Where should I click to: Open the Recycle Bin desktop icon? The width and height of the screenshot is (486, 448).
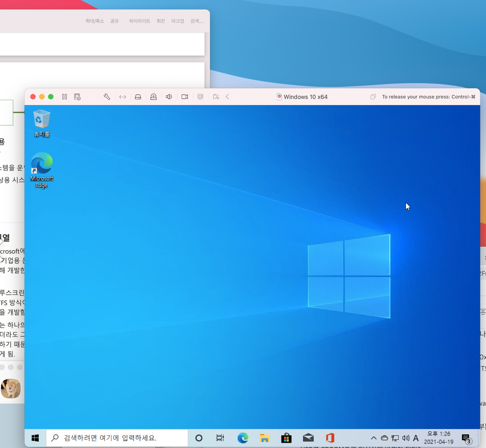point(42,123)
